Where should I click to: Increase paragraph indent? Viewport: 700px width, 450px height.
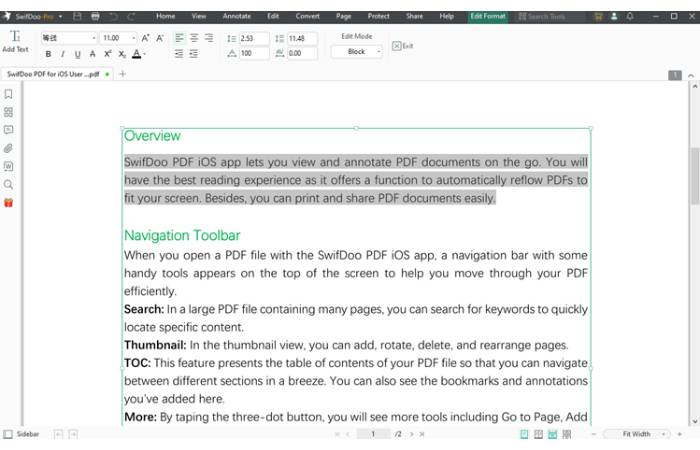(x=194, y=54)
